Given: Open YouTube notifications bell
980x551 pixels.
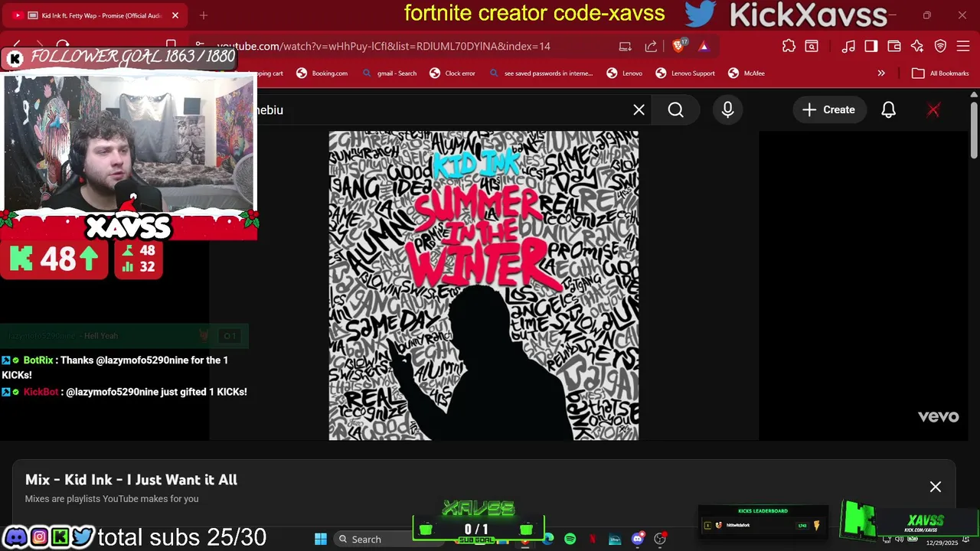Looking at the screenshot, I should 888,110.
